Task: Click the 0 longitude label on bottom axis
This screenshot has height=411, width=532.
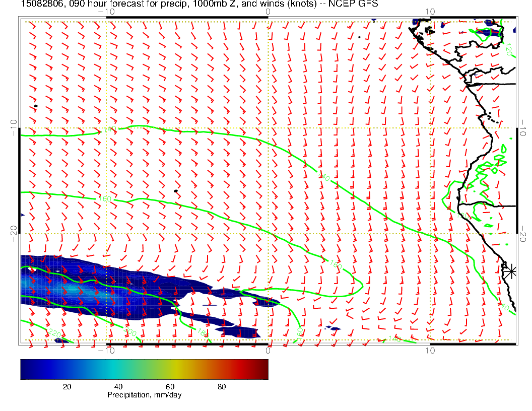Action: [x=268, y=350]
